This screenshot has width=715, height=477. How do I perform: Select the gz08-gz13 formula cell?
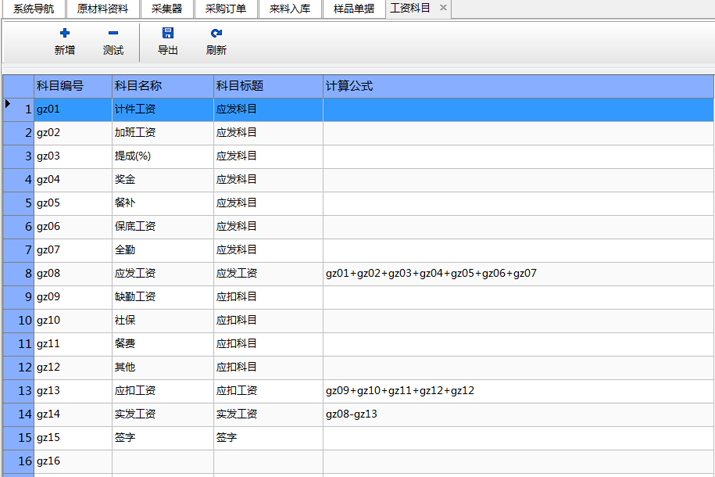coord(518,415)
